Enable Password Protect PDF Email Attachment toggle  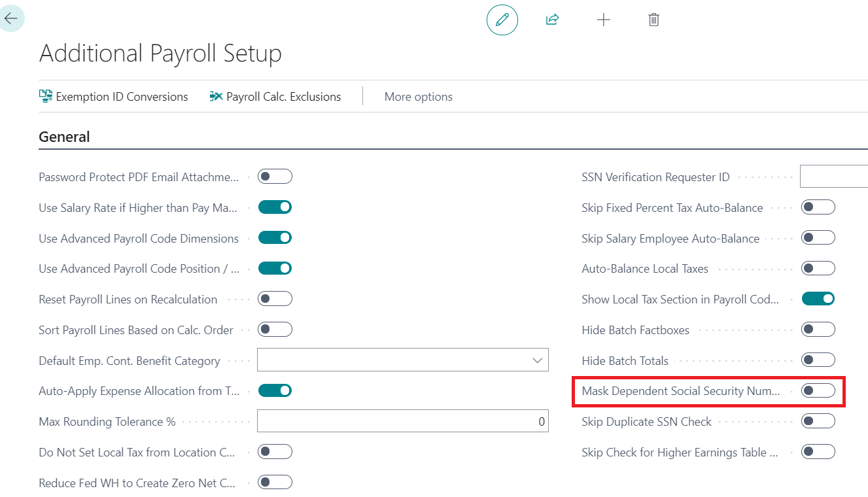[x=275, y=177]
